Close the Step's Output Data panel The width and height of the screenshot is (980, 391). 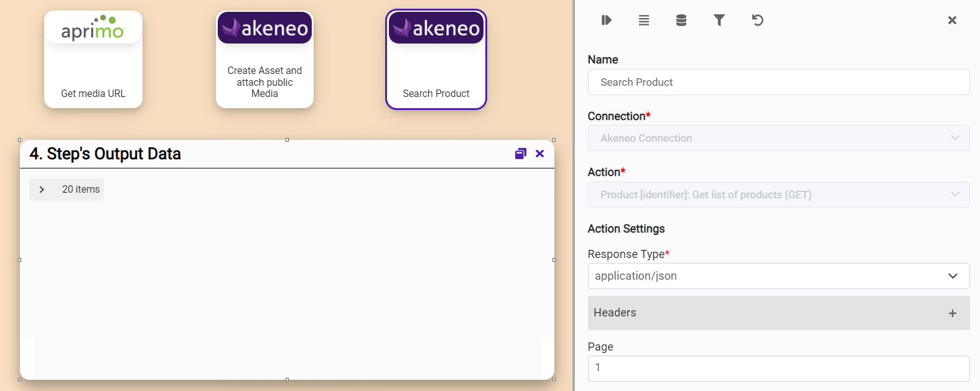(539, 154)
